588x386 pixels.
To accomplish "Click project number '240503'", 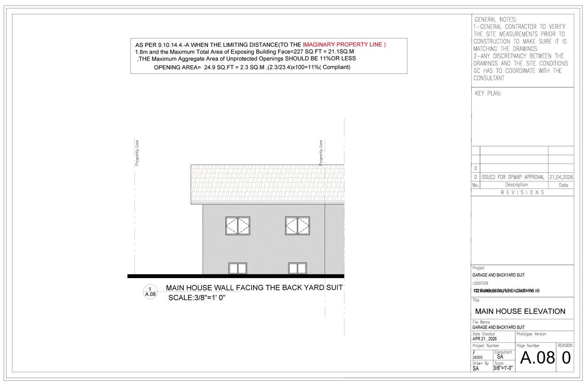I will pyautogui.click(x=478, y=357).
